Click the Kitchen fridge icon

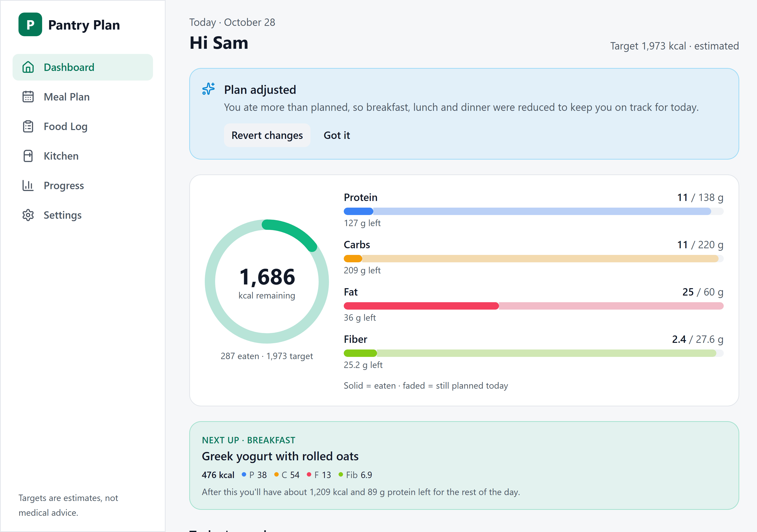coord(28,156)
